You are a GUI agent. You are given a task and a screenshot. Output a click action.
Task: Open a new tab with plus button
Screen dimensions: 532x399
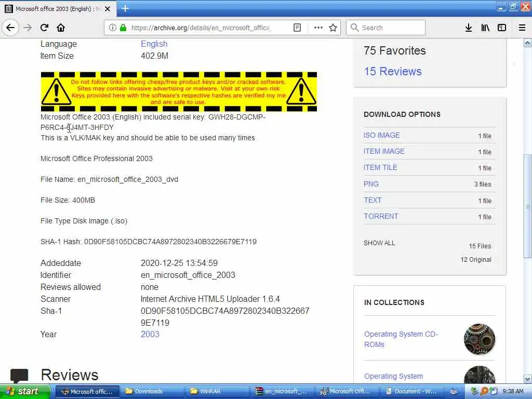point(125,8)
